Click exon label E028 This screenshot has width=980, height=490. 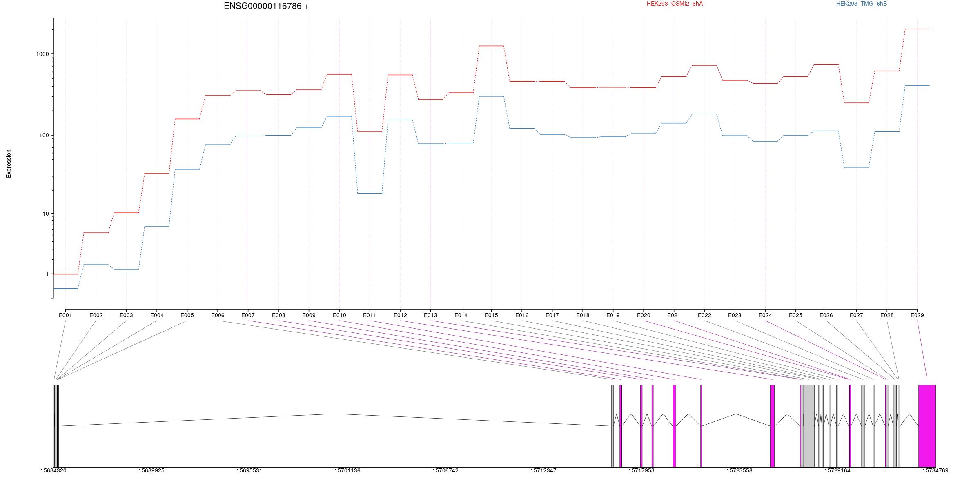pos(887,315)
